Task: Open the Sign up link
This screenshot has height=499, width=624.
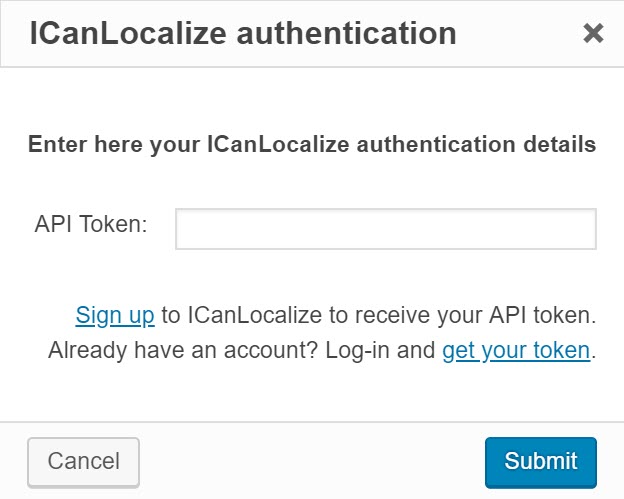Action: click(115, 316)
